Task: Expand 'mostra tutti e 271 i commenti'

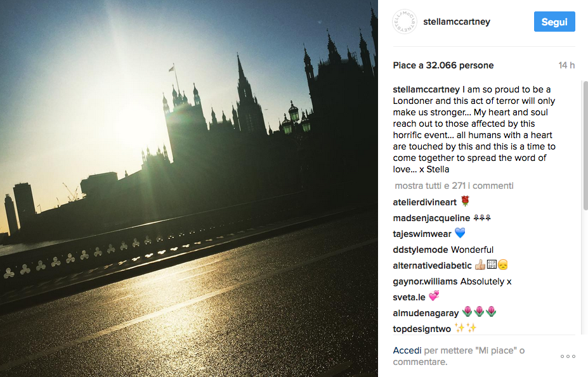Action: click(453, 185)
